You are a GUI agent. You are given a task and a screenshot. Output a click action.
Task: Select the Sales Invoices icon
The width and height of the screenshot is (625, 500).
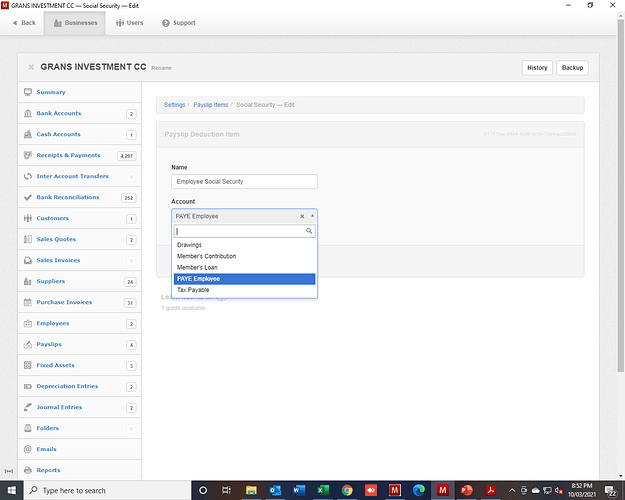click(28, 260)
